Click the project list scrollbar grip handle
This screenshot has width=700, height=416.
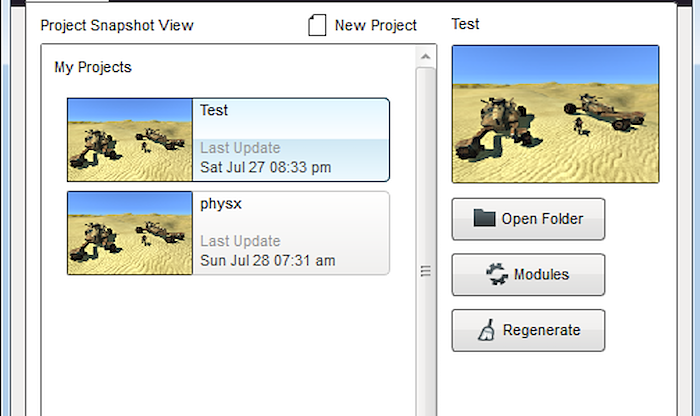pyautogui.click(x=425, y=271)
